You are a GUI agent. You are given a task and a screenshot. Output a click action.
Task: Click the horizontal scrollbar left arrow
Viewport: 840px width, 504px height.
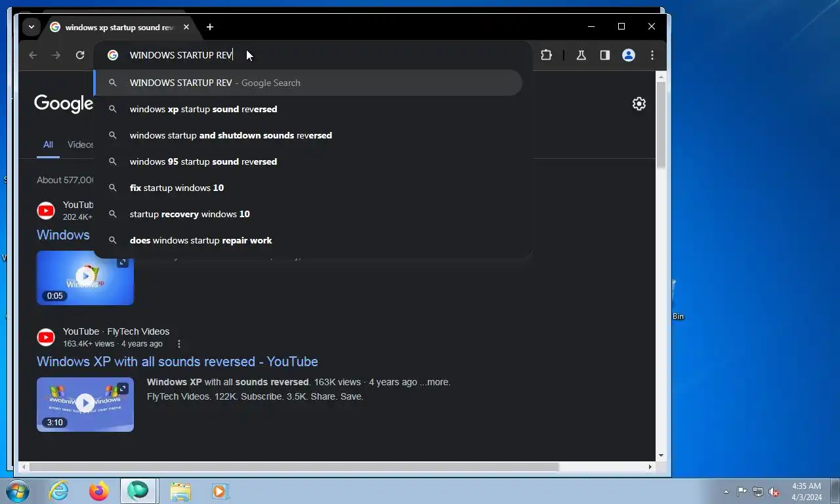pyautogui.click(x=24, y=467)
